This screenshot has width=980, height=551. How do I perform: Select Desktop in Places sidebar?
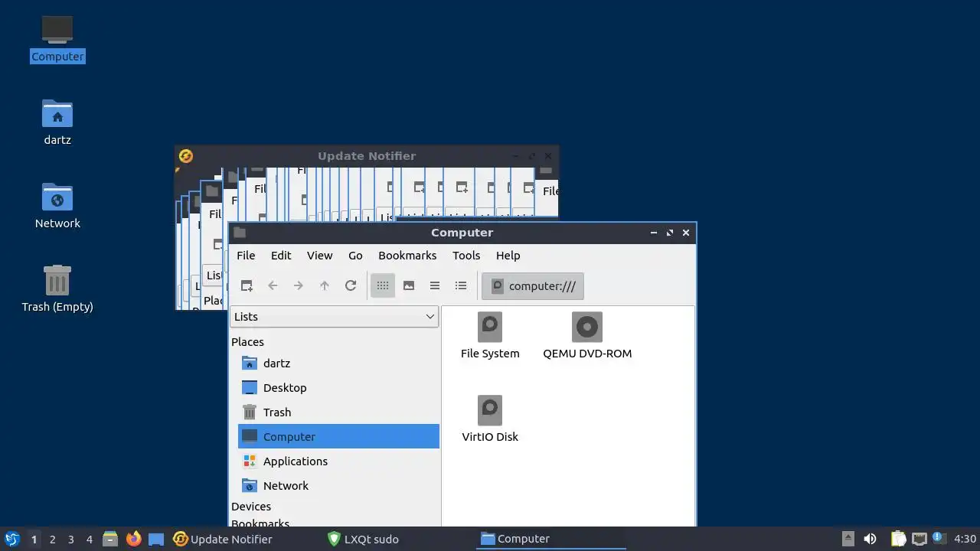pos(338,388)
